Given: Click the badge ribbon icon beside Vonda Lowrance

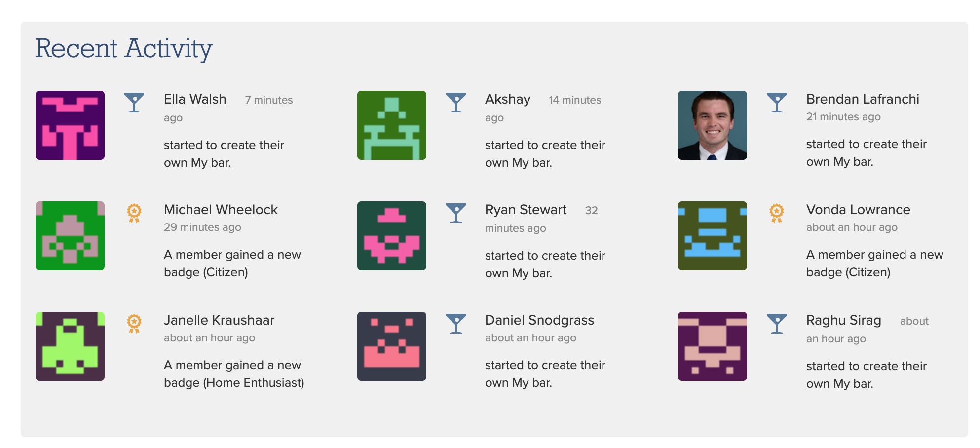Looking at the screenshot, I should pyautogui.click(x=777, y=213).
